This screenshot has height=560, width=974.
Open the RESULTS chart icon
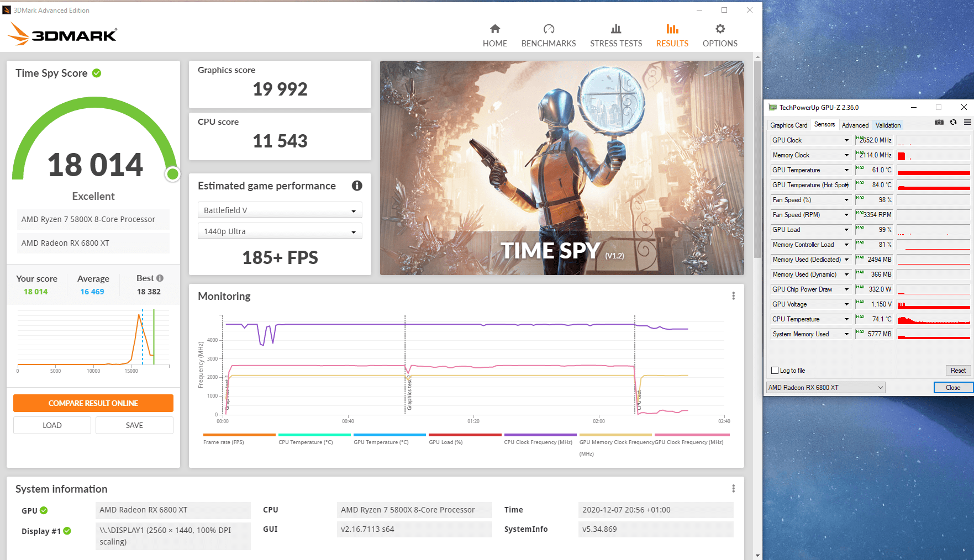tap(672, 29)
